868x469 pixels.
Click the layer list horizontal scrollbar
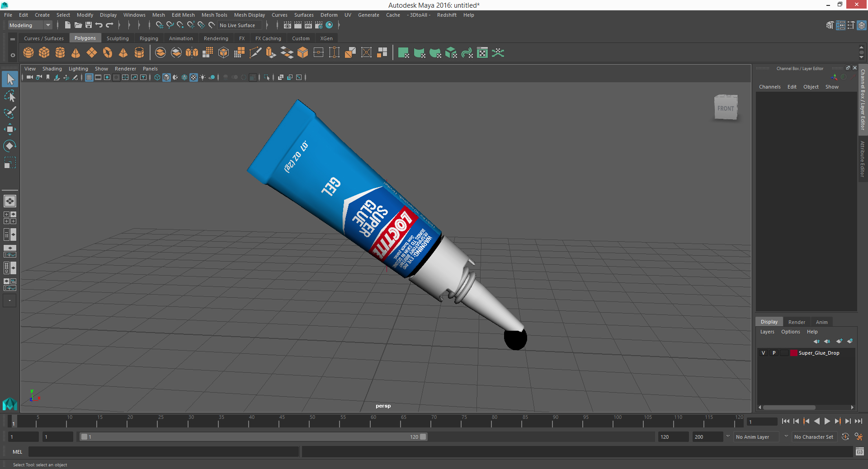(789, 407)
